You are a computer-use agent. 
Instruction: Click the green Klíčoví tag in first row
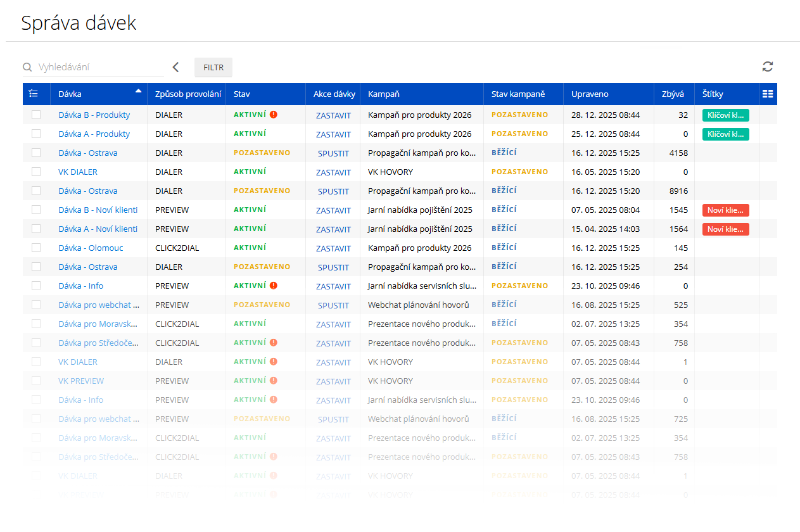[725, 115]
